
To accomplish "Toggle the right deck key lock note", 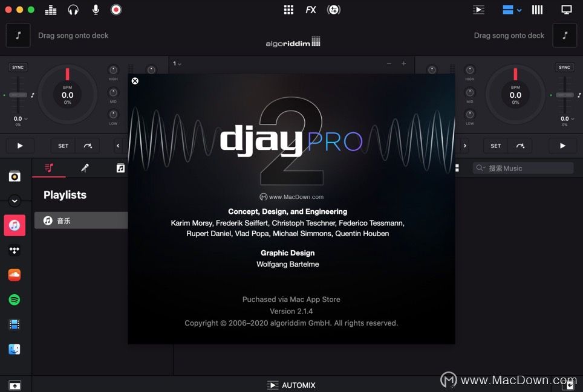I will (x=579, y=95).
